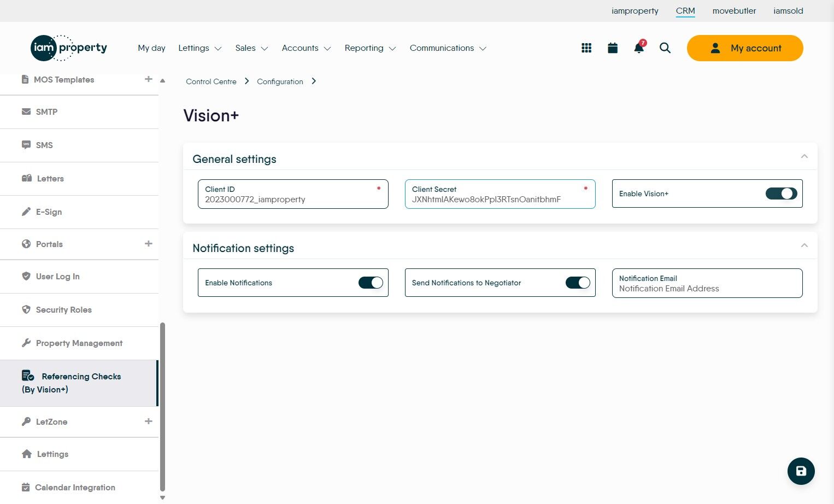The width and height of the screenshot is (834, 504).
Task: Click the E-Sign pen icon
Action: (26, 212)
